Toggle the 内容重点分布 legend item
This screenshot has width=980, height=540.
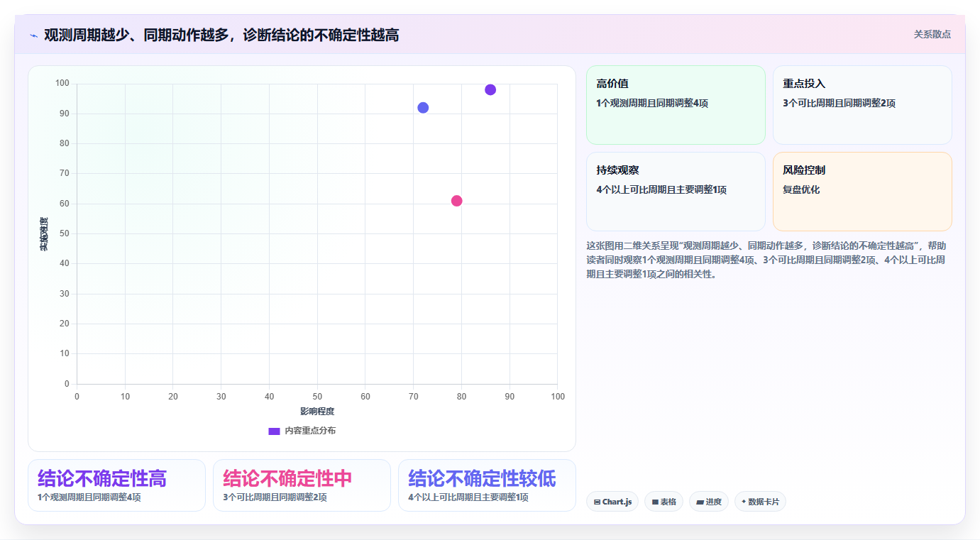tap(302, 431)
